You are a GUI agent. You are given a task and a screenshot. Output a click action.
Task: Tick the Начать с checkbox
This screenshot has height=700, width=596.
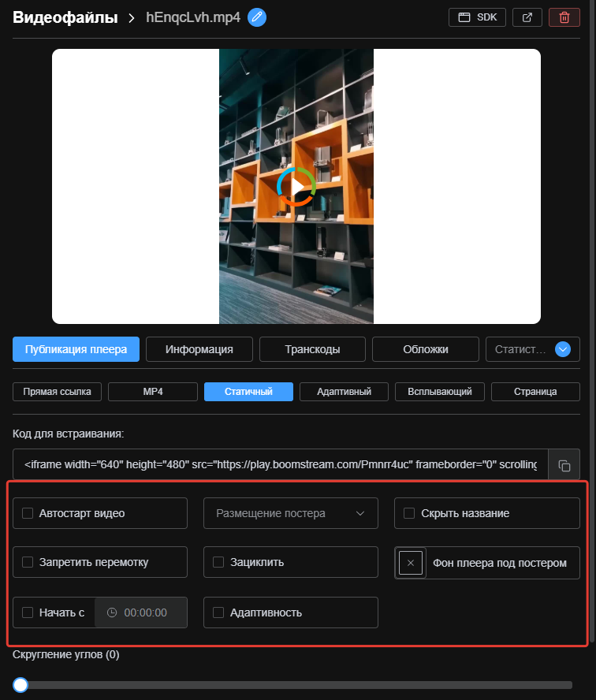(28, 612)
